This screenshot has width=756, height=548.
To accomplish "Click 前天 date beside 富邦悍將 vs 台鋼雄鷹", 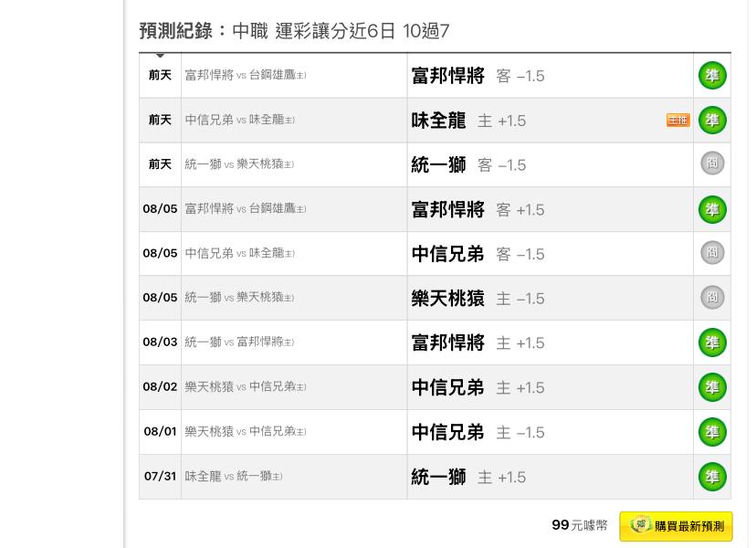I will (160, 75).
